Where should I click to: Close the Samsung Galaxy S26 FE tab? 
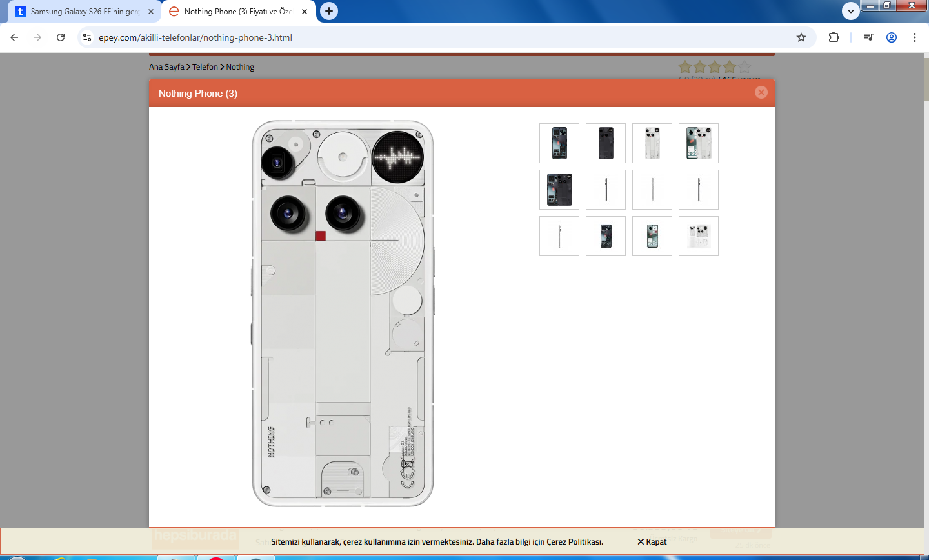(x=151, y=12)
